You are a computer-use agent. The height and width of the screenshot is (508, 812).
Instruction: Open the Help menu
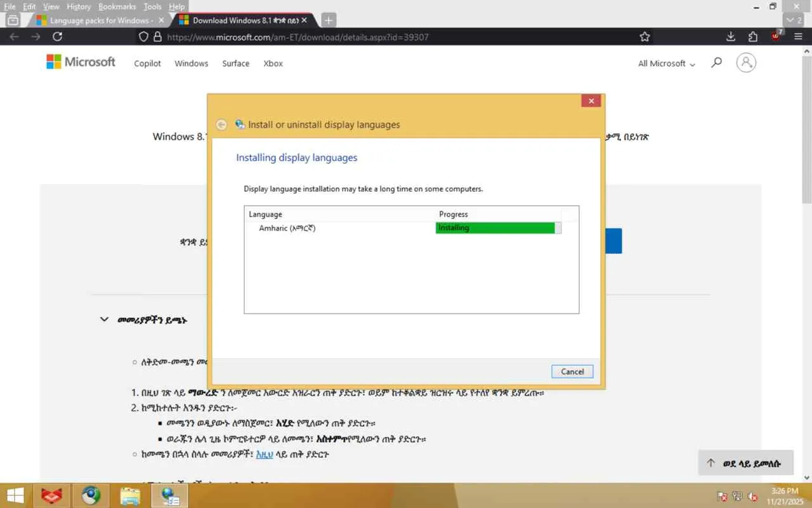176,6
